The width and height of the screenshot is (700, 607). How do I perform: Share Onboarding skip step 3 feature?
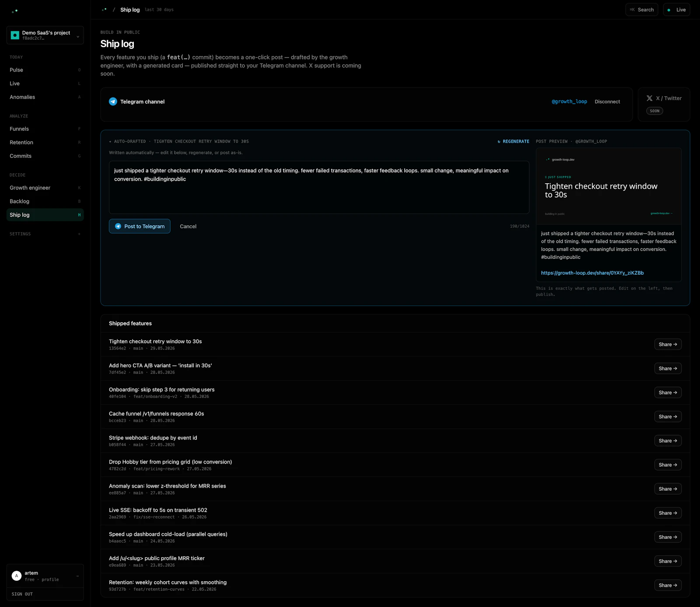click(x=668, y=393)
